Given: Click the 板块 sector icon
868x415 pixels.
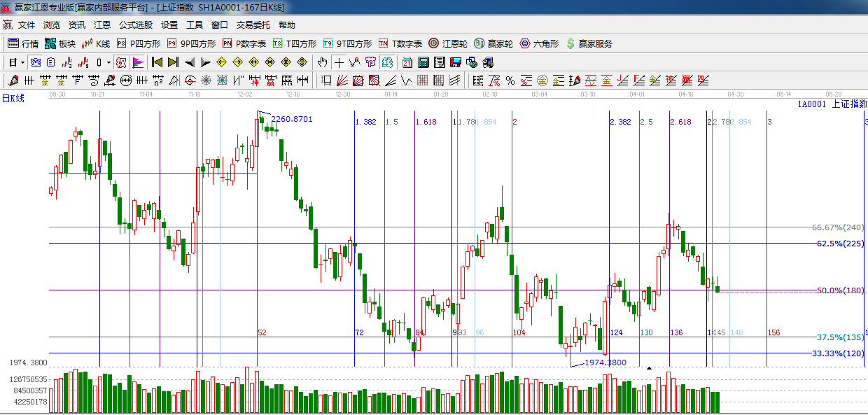Looking at the screenshot, I should pyautogui.click(x=60, y=43).
